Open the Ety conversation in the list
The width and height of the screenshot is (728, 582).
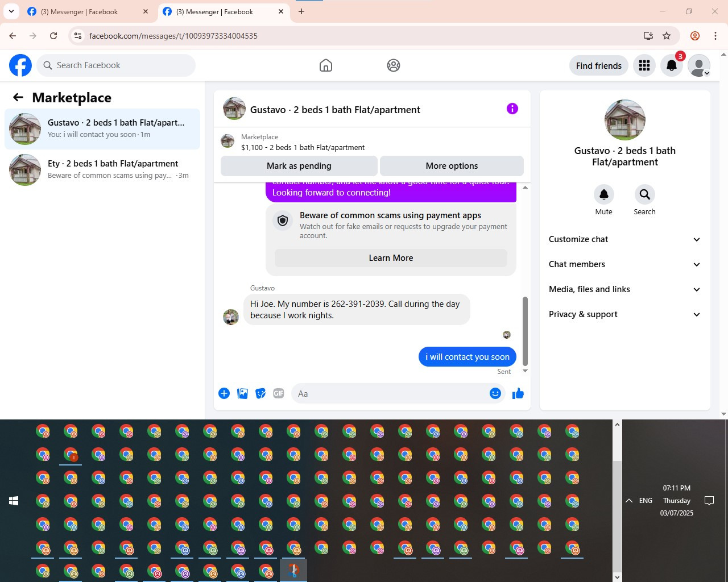coord(102,169)
